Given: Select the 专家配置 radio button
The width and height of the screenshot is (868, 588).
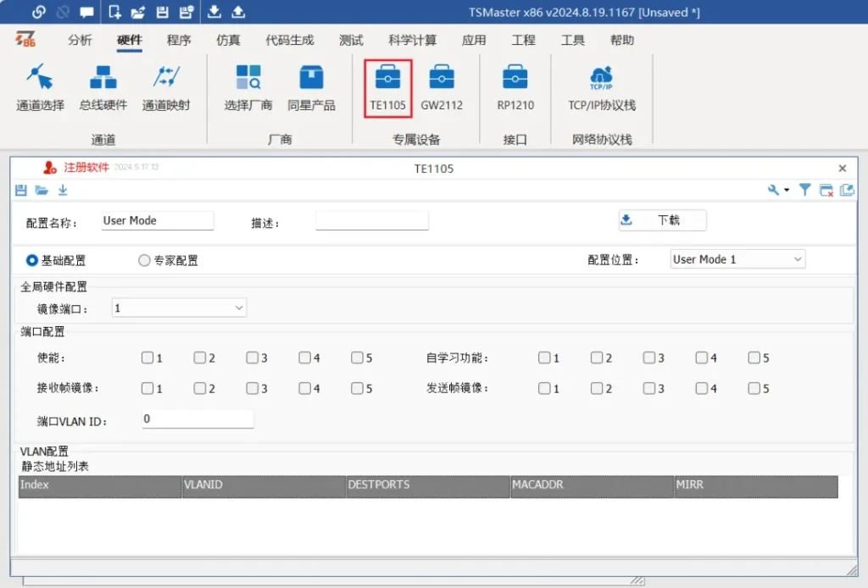Looking at the screenshot, I should tap(144, 261).
